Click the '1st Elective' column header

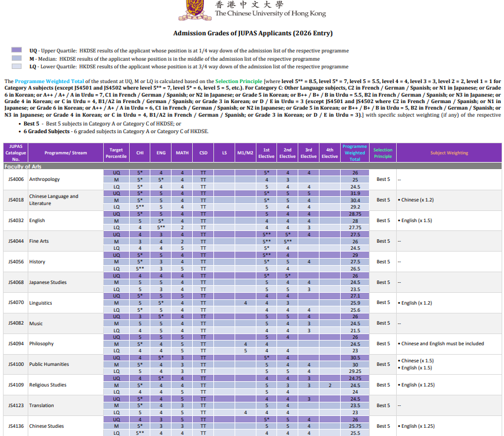266,153
